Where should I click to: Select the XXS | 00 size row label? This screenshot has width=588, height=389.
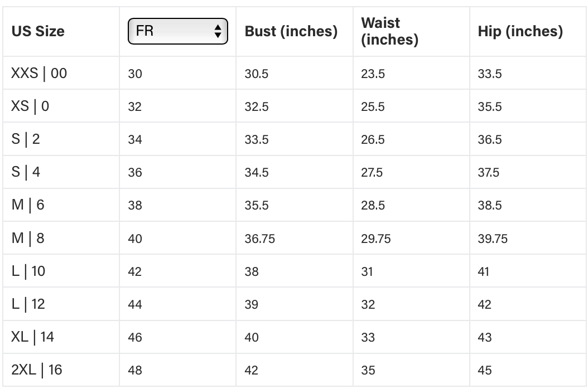coord(39,73)
